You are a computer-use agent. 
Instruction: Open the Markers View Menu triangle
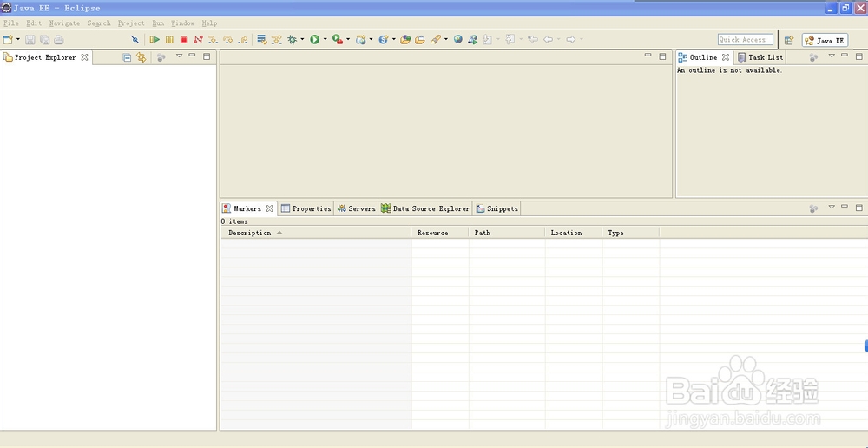click(832, 207)
